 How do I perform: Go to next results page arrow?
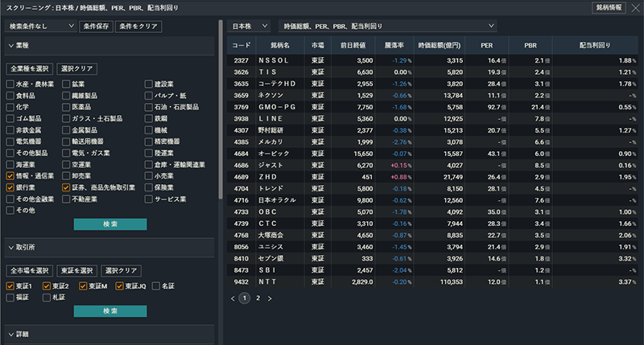coord(270,298)
